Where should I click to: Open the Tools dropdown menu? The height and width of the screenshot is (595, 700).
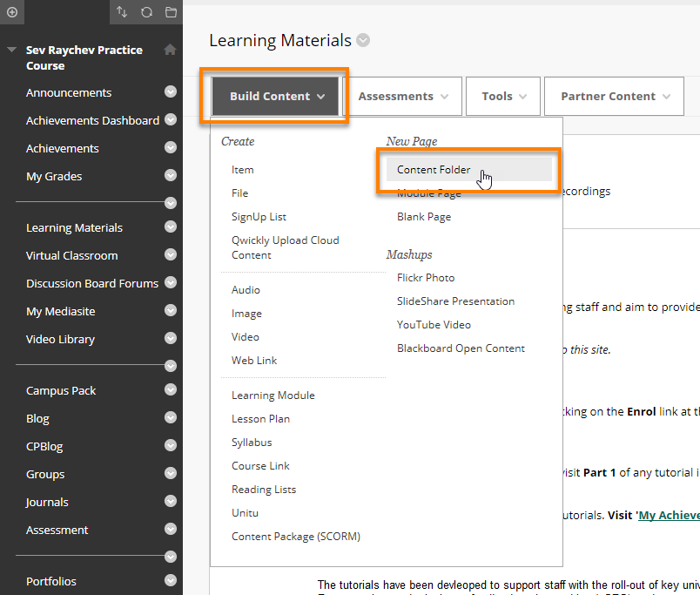click(503, 97)
